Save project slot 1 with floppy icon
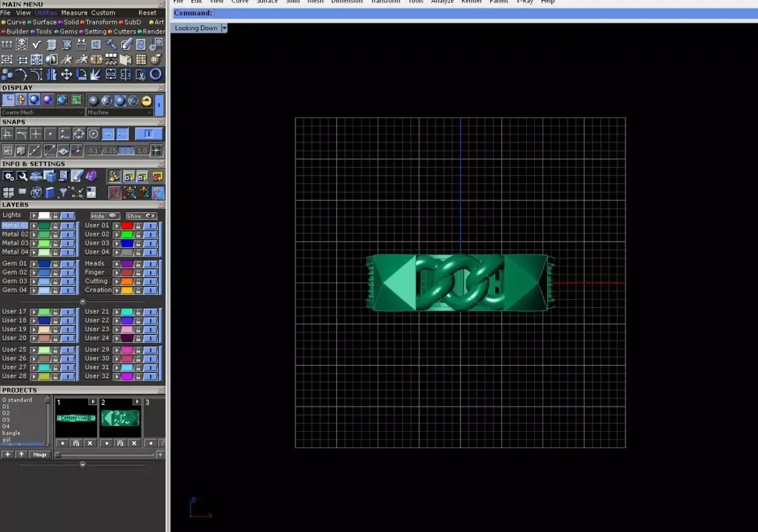This screenshot has width=758, height=532. coord(76,443)
